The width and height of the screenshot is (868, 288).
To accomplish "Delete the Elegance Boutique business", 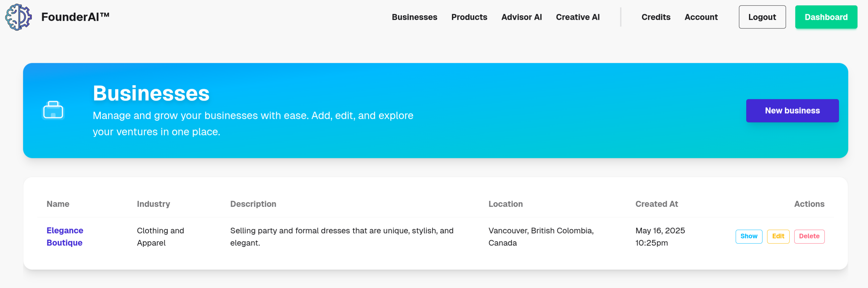I will [809, 236].
